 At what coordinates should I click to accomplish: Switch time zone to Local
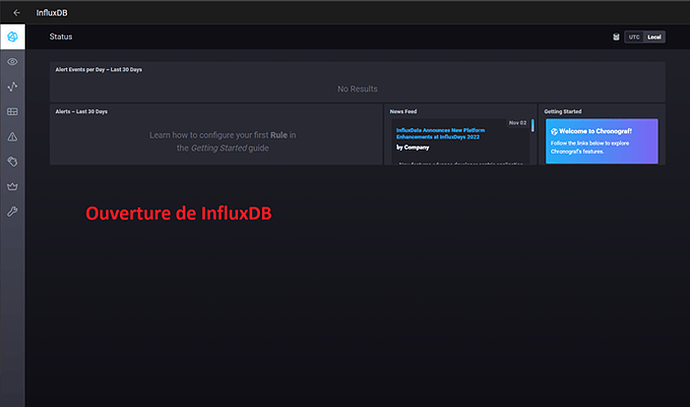coord(654,37)
